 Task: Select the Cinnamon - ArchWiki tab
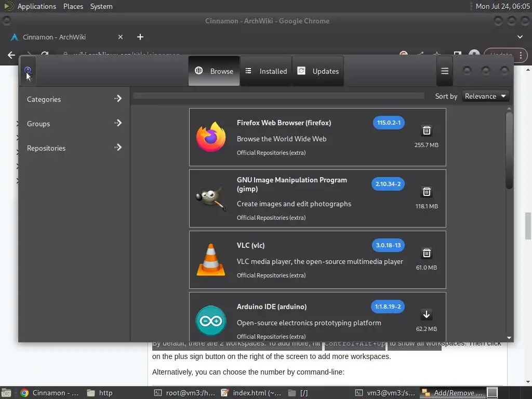pyautogui.click(x=66, y=37)
